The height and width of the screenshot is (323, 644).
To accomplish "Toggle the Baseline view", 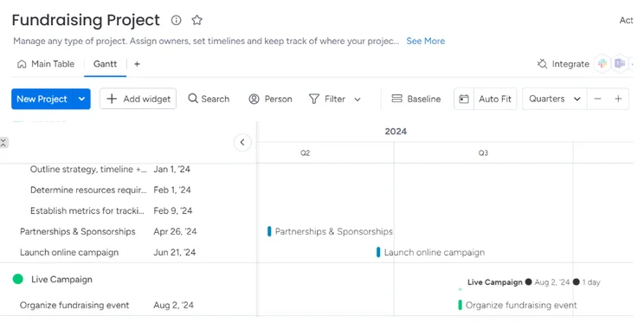I will 416,99.
